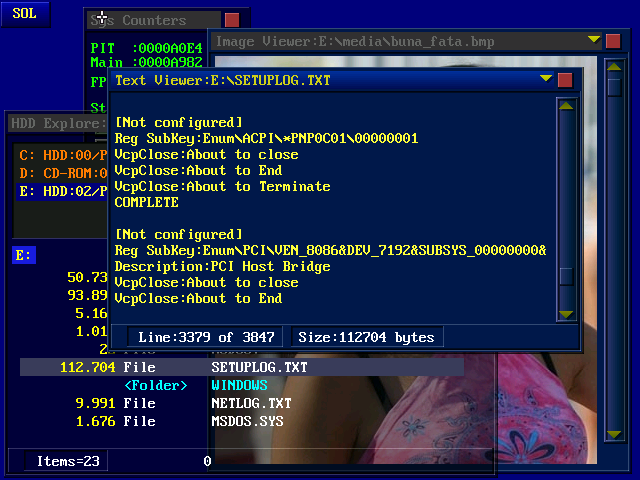This screenshot has height=480, width=640.
Task: Click Line:3379 of 3847 status field
Action: (205, 337)
